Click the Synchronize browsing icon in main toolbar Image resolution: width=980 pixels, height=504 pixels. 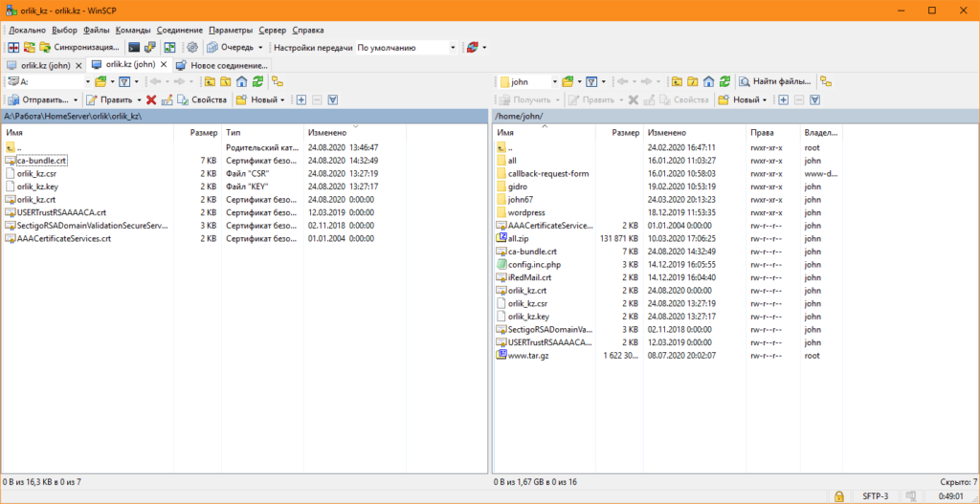pyautogui.click(x=29, y=47)
